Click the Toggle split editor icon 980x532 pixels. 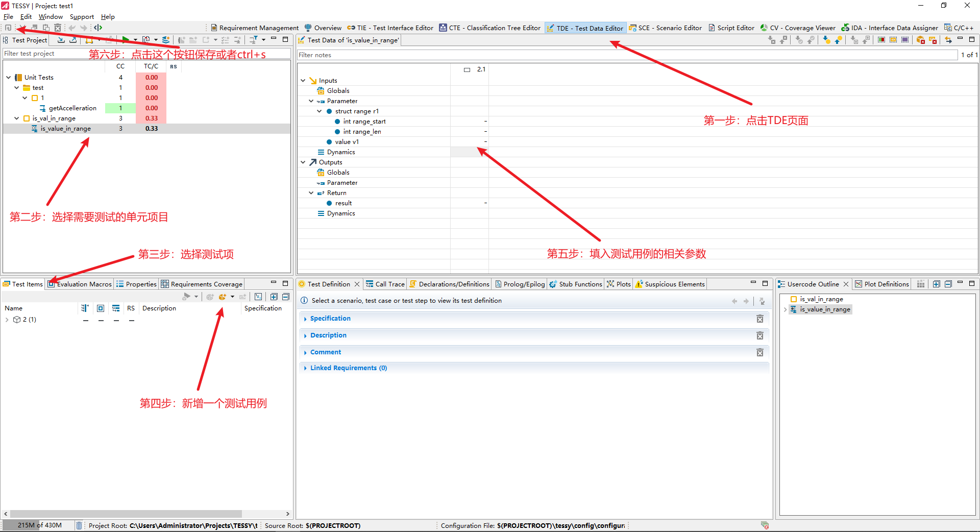click(x=98, y=28)
